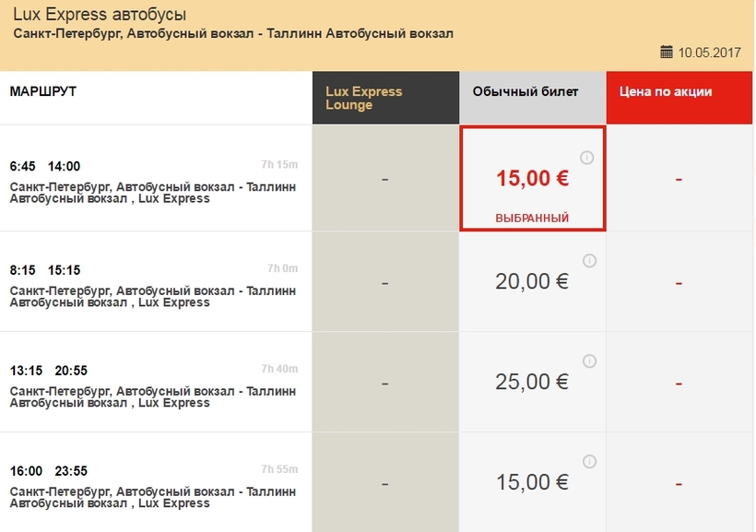Viewport: 756px width, 532px height.
Task: Click the 7h 55m duration label
Action: tap(279, 469)
